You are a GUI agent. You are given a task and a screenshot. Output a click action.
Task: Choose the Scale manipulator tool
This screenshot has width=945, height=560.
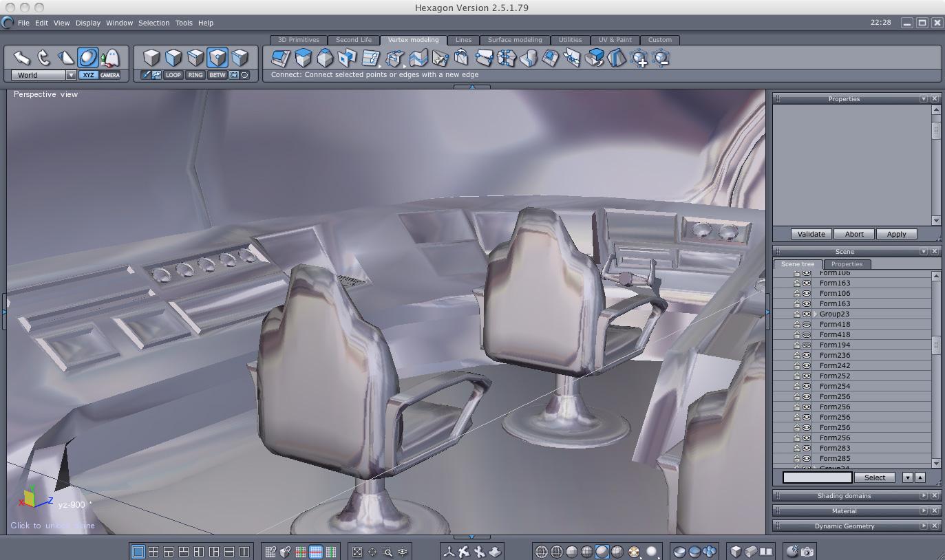(65, 58)
